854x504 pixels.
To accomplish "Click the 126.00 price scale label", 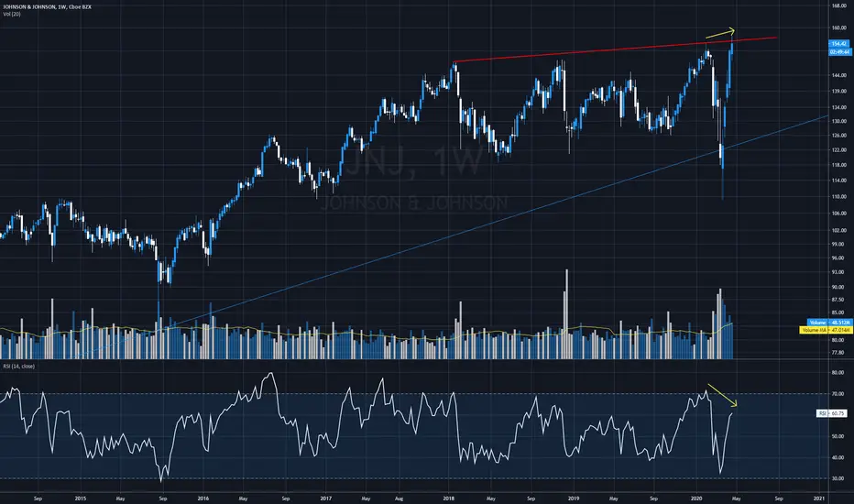I will pyautogui.click(x=838, y=135).
